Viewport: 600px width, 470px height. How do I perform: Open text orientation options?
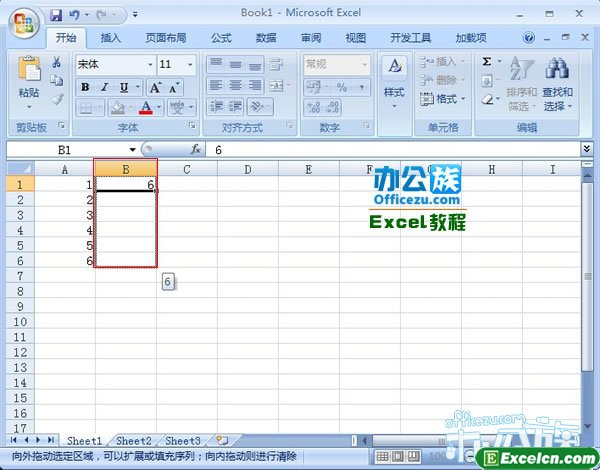(x=260, y=107)
